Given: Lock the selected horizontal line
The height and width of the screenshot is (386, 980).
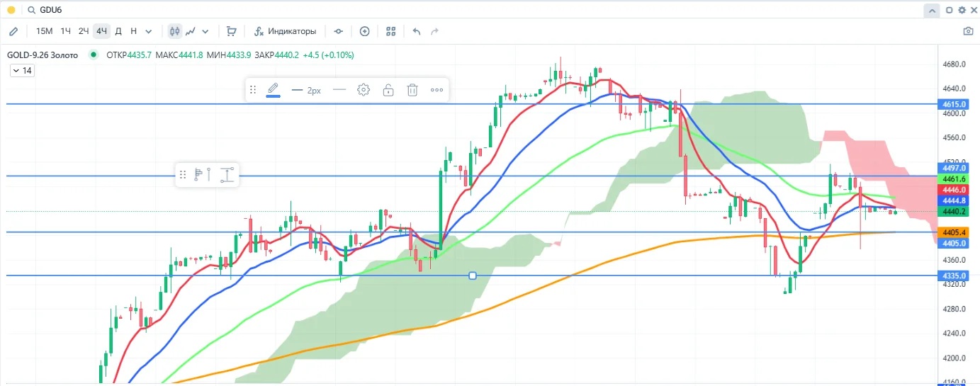Looking at the screenshot, I should click(x=388, y=90).
